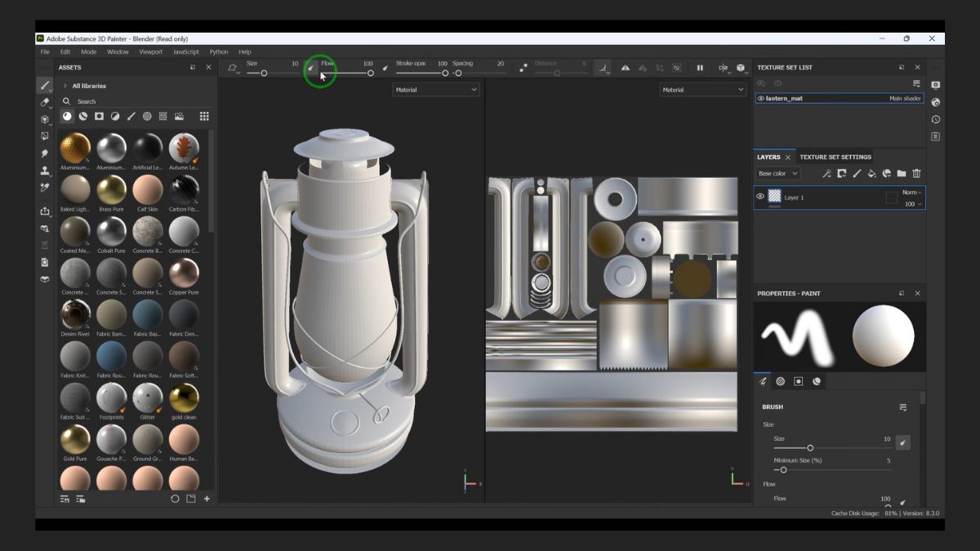980x551 pixels.
Task: Filter assets by Environment maps icon
Action: pos(179,117)
